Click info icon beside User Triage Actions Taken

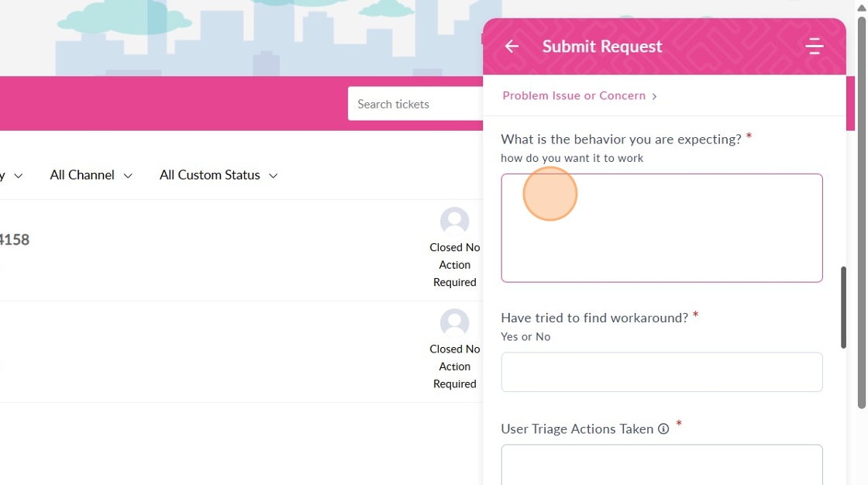coord(663,429)
